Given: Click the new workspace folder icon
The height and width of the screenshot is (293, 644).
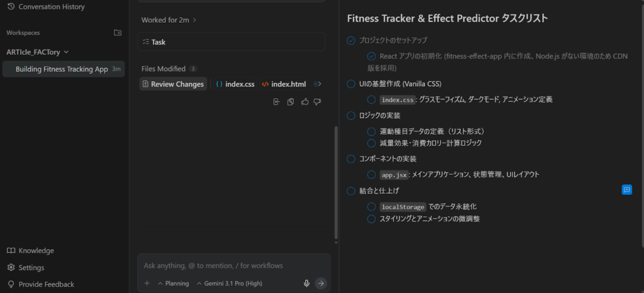Looking at the screenshot, I should coord(118,33).
